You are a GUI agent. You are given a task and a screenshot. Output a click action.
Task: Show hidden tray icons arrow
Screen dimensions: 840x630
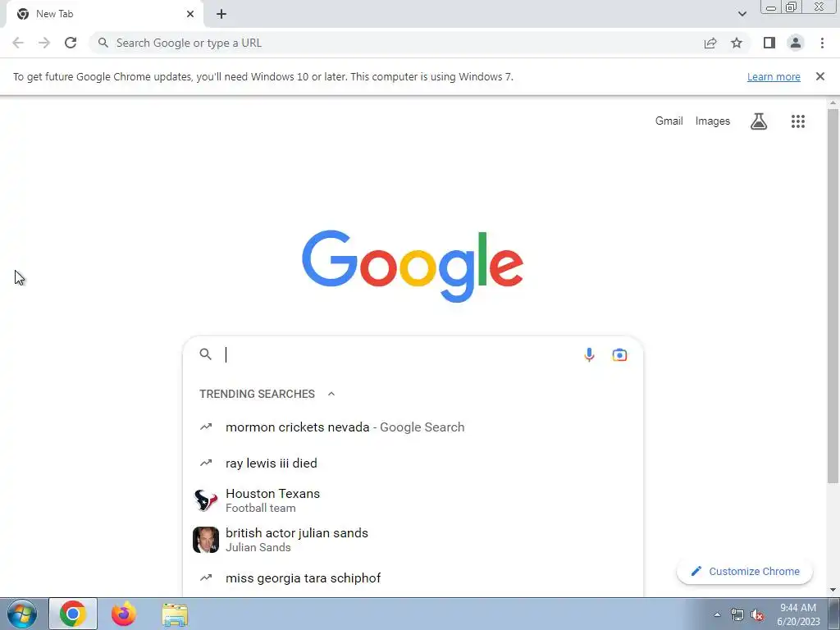[x=717, y=614]
